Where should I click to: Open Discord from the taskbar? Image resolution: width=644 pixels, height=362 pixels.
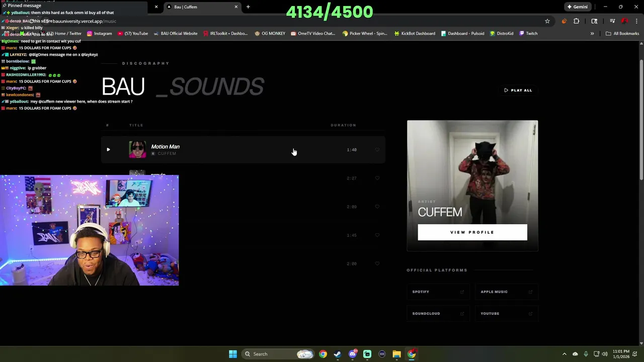coord(353,354)
